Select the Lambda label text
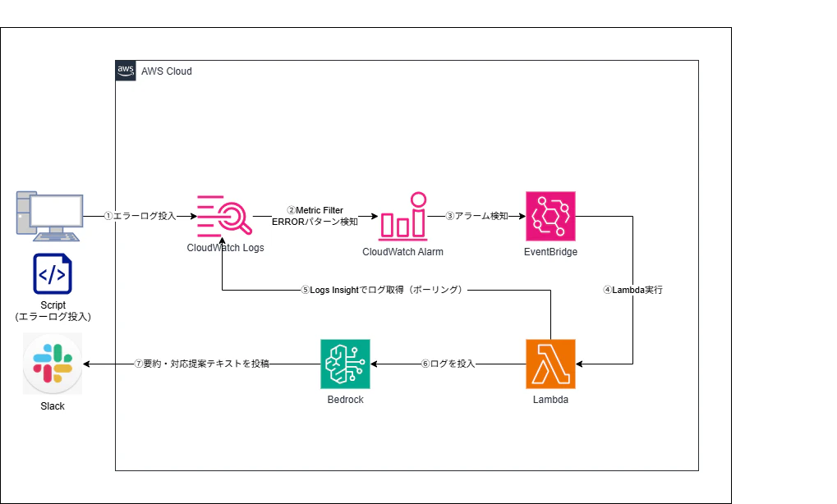The image size is (837, 504). (x=550, y=400)
